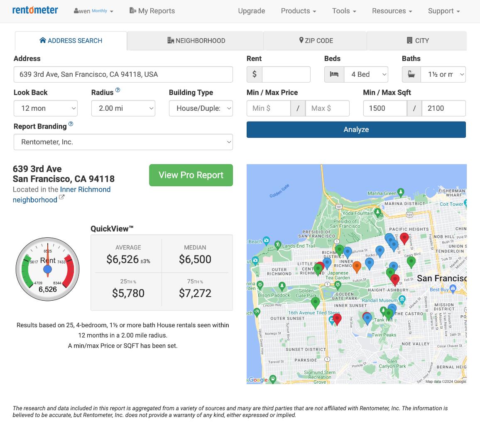Click the Randall Museum map marker
This screenshot has width=480, height=448.
402,299
